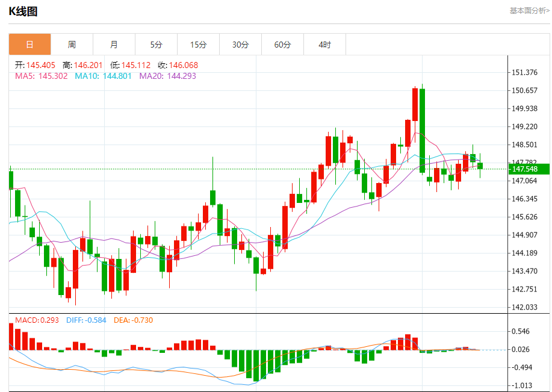Open the 60分 interval tab
Viewport: 552px width, 392px height.
283,45
